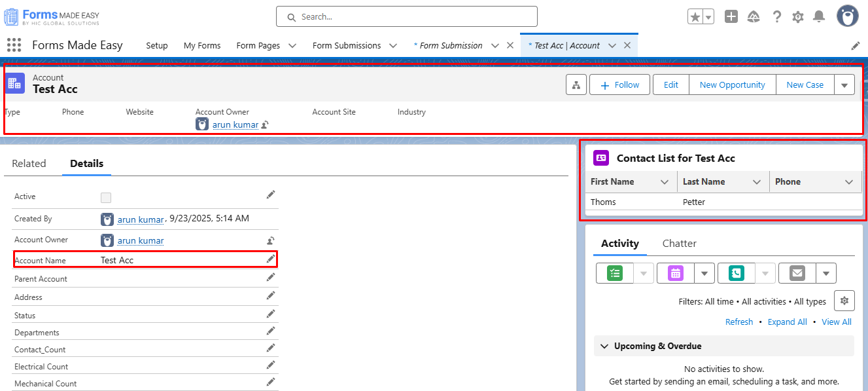The width and height of the screenshot is (868, 391).
Task: Switch to the Related tab
Action: coord(29,164)
